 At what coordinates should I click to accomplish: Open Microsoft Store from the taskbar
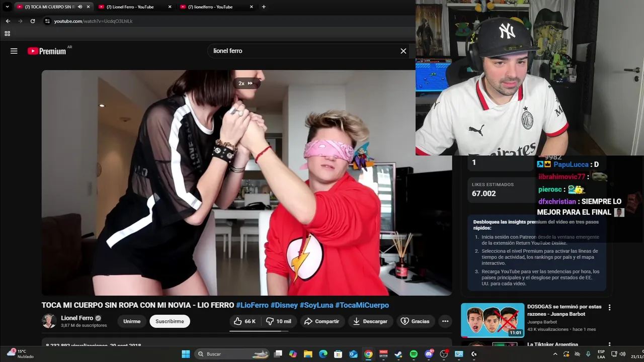[338, 354]
